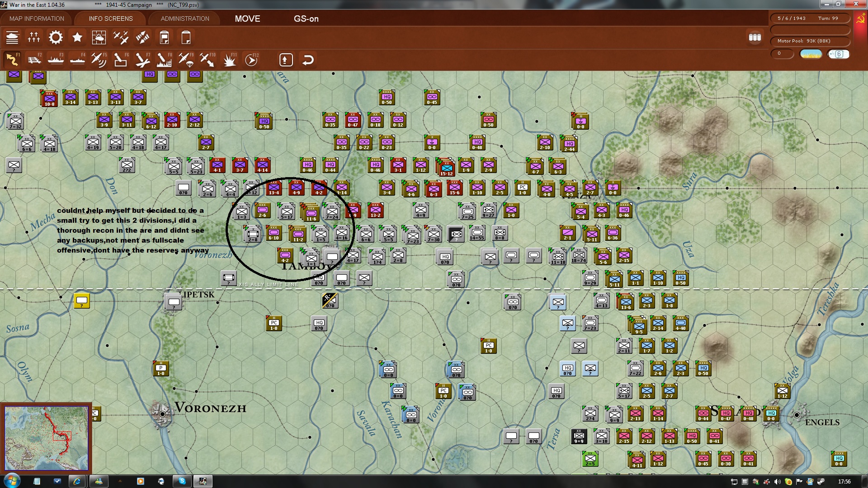
Task: Toggle the GS-on ground support setting
Action: click(306, 19)
